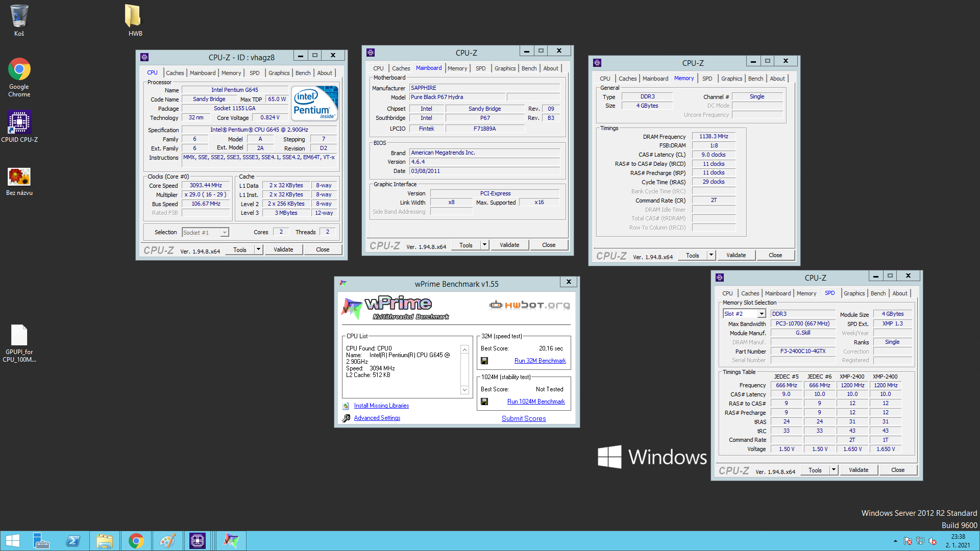Open SPD tab in the Memory window
Screen dimensions: 980x551
tap(707, 79)
